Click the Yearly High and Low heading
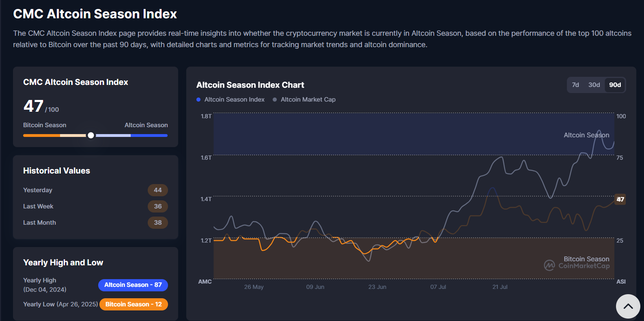The height and width of the screenshot is (321, 644). (x=63, y=262)
